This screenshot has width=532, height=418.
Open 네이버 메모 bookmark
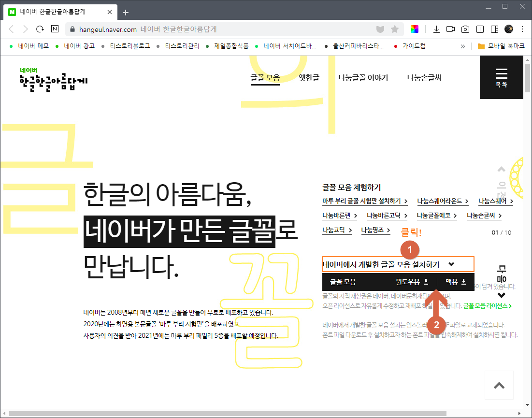click(x=29, y=46)
